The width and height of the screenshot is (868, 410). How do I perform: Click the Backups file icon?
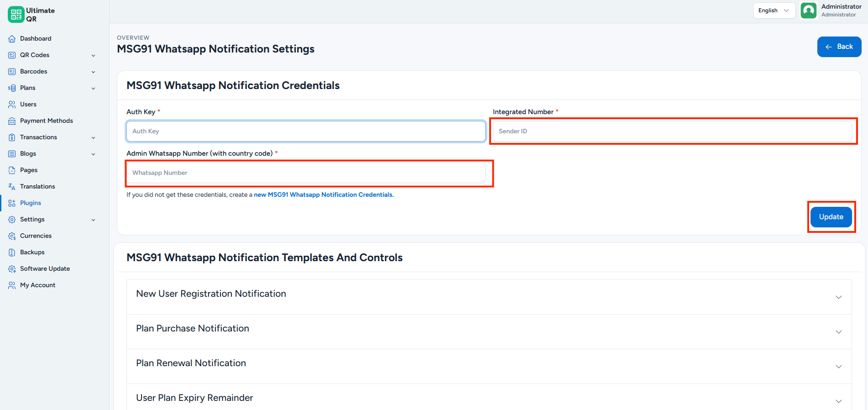point(12,252)
